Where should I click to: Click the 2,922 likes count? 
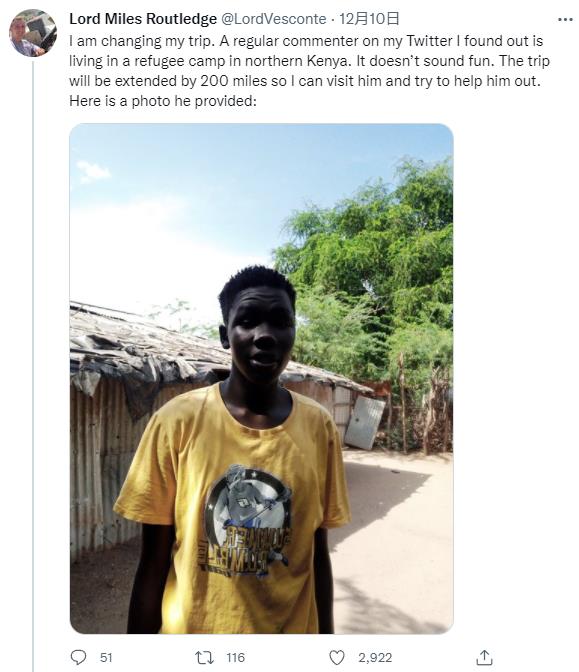click(375, 657)
